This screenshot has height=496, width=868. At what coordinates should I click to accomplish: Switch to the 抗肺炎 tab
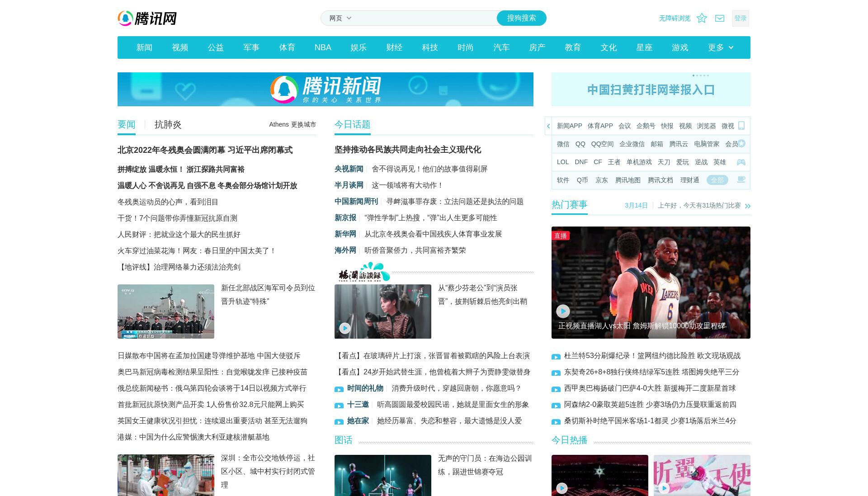(168, 124)
